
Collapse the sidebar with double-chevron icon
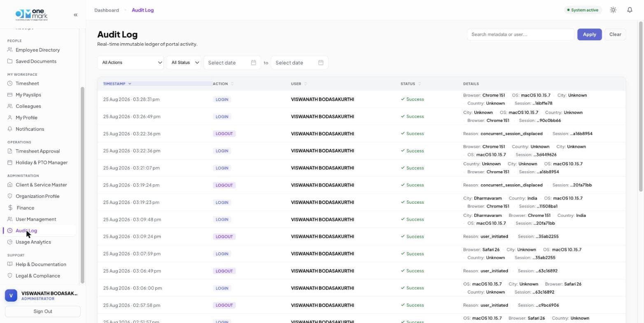pos(75,15)
